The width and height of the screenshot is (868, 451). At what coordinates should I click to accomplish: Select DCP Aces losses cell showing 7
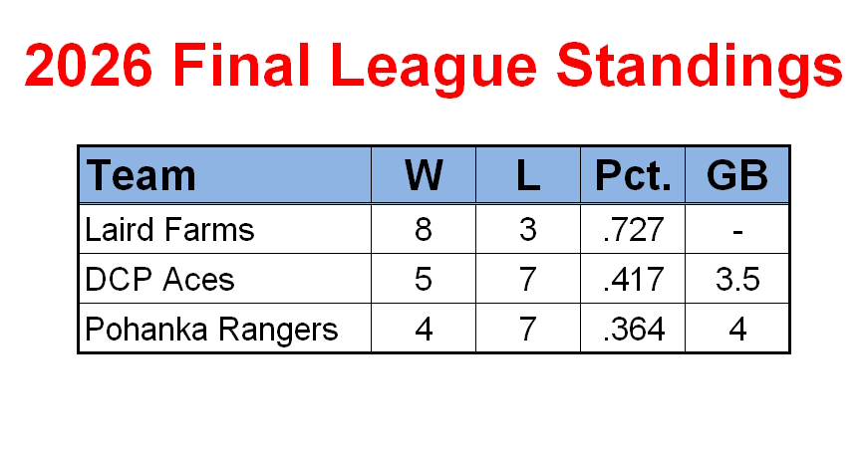[528, 279]
